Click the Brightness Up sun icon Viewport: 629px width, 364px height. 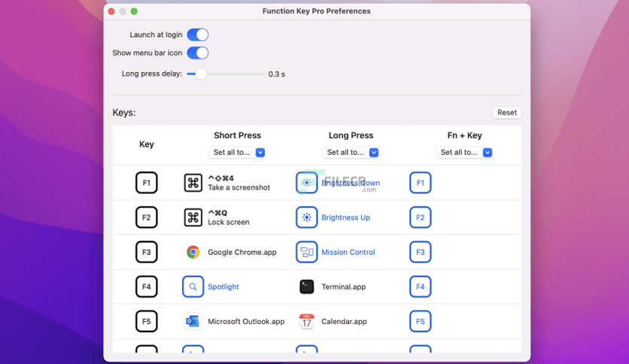[x=306, y=217]
